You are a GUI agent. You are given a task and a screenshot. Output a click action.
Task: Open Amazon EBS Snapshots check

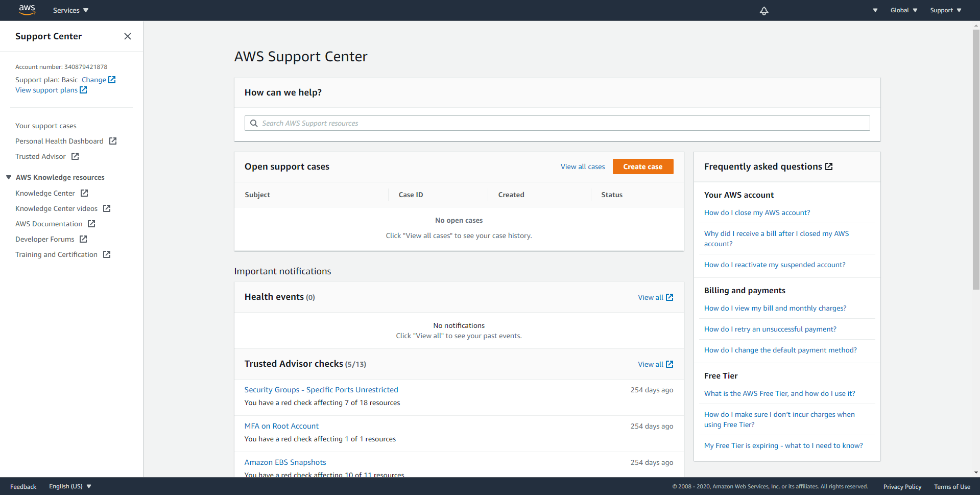tap(285, 462)
